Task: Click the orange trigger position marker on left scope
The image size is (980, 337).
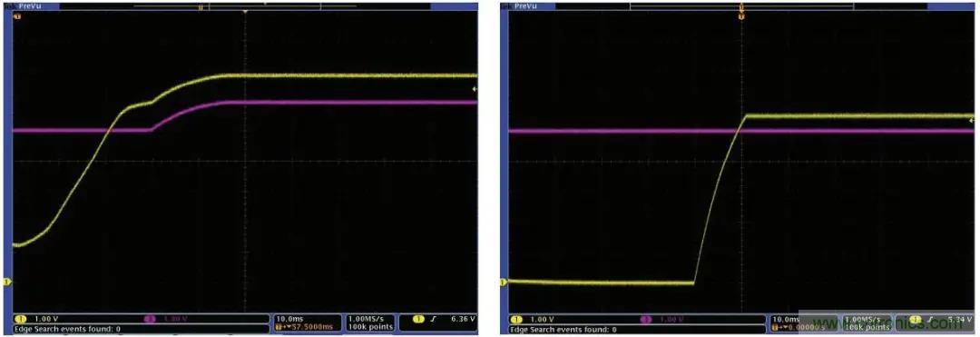Action: pyautogui.click(x=246, y=11)
